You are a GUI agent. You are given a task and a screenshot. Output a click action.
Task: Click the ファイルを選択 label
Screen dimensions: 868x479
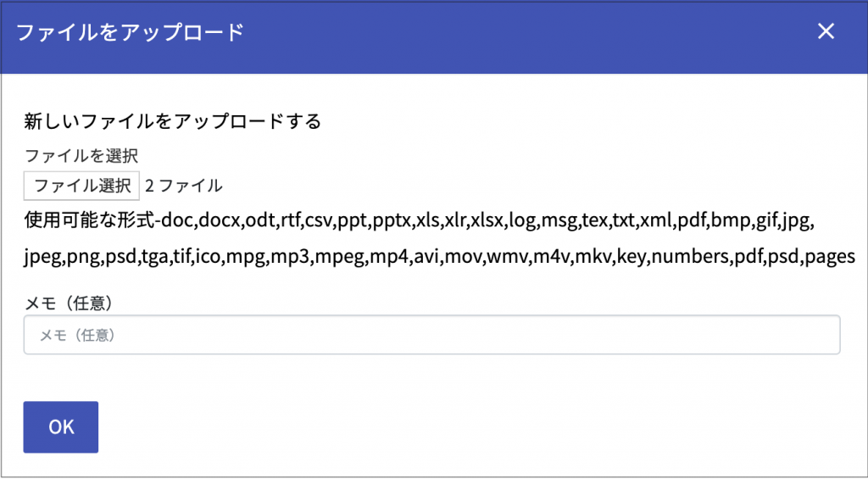point(81,156)
